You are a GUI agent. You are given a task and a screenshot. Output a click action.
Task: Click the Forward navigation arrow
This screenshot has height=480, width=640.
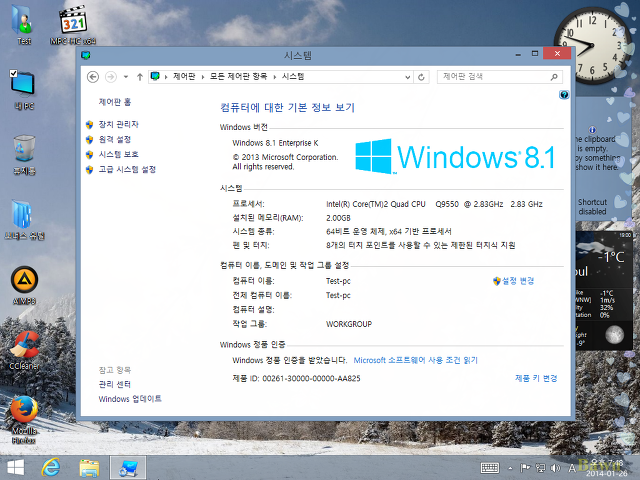[111, 77]
